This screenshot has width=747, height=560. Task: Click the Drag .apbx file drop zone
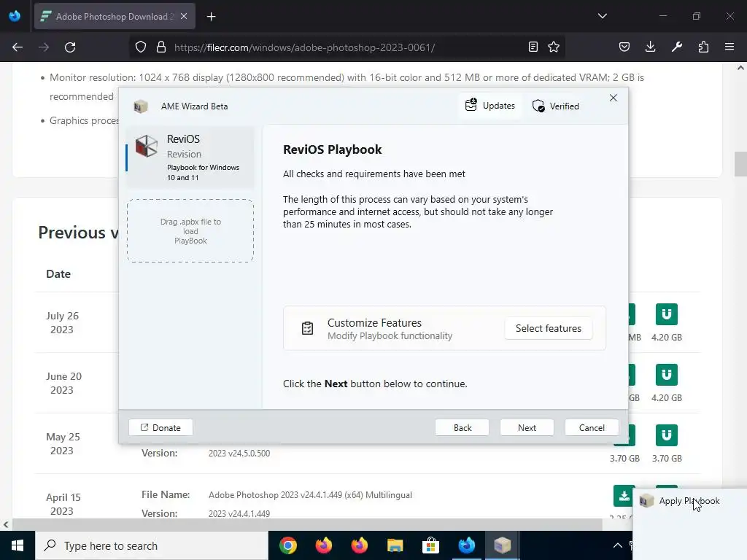(x=190, y=231)
